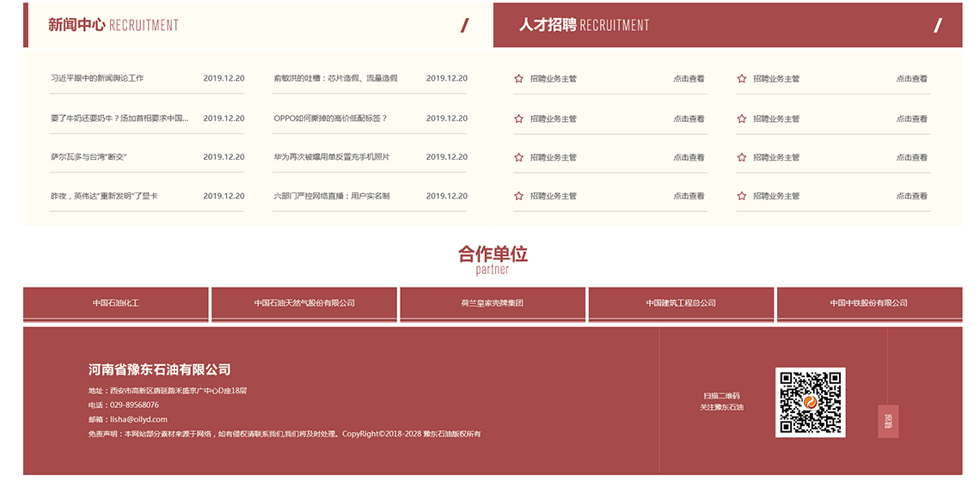Choose partner 中国中铁股份有限公司
Screen dimensions: 980x481
[869, 303]
